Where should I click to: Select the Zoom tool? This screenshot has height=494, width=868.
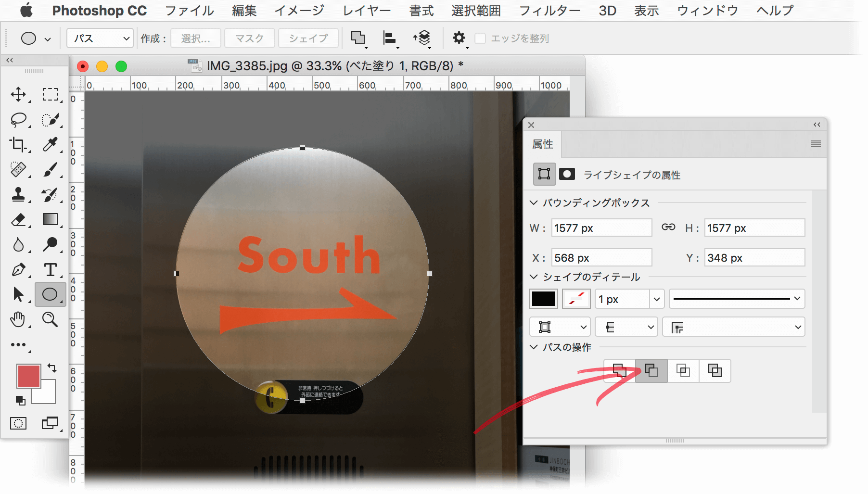tap(50, 319)
